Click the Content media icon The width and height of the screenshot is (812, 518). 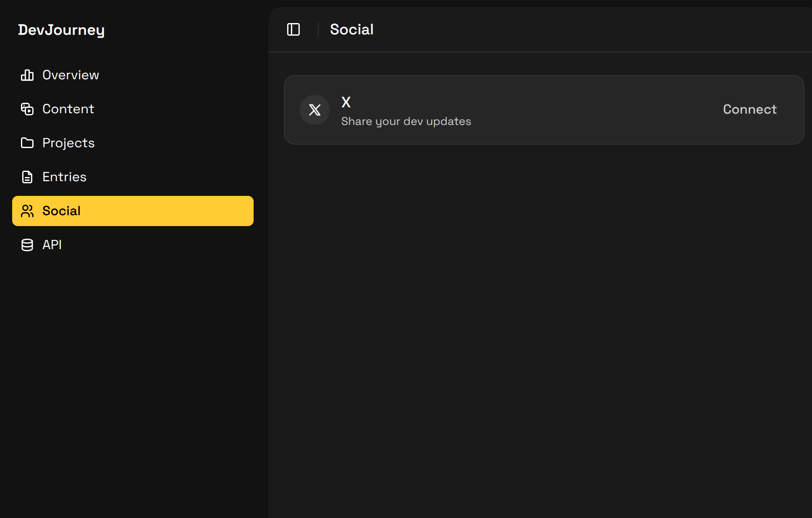pos(27,109)
